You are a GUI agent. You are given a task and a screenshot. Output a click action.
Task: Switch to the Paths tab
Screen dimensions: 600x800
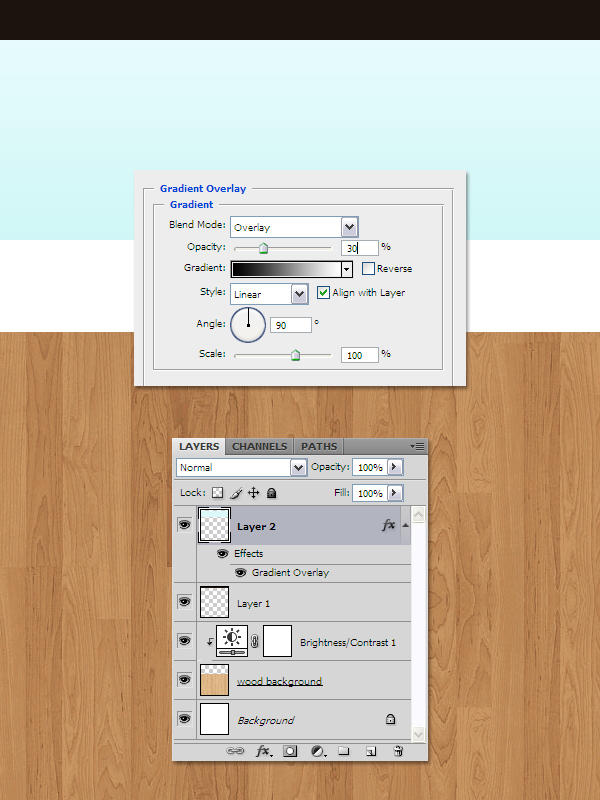319,446
